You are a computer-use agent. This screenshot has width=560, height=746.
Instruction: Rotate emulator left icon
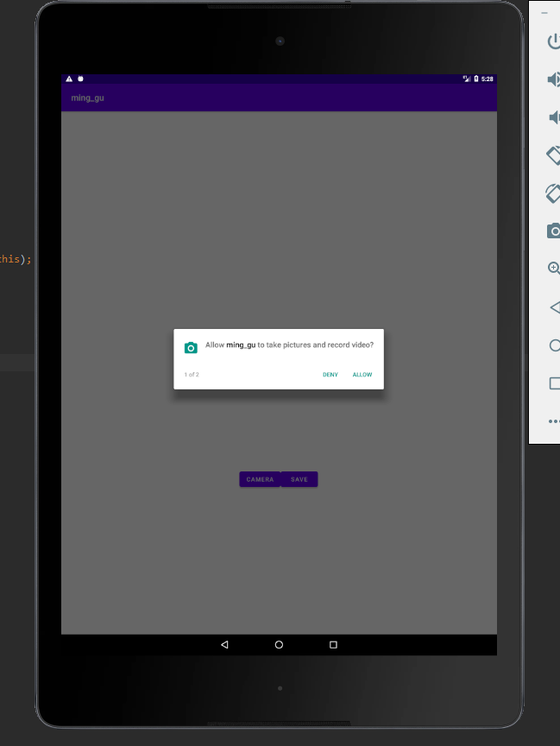point(553,155)
